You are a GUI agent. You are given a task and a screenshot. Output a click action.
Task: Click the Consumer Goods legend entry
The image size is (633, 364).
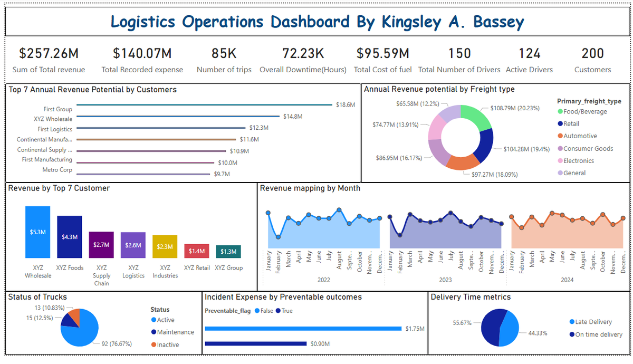pyautogui.click(x=585, y=148)
